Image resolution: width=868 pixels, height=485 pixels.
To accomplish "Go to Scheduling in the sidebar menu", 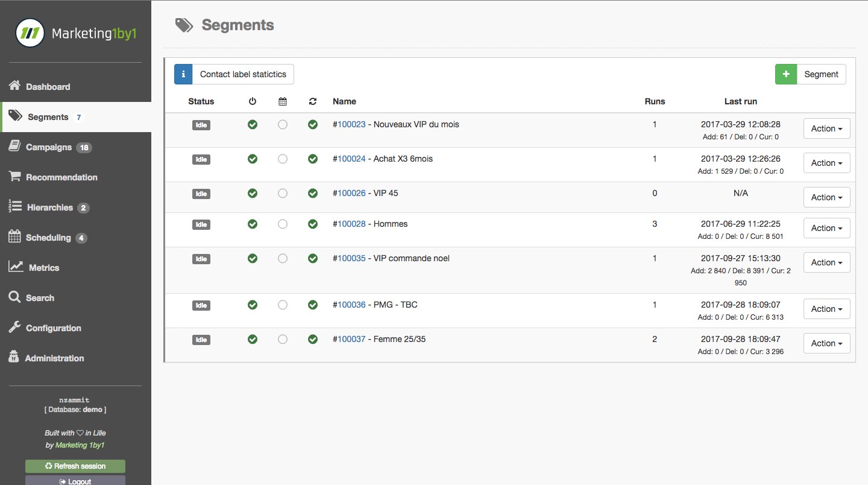I will (x=48, y=238).
